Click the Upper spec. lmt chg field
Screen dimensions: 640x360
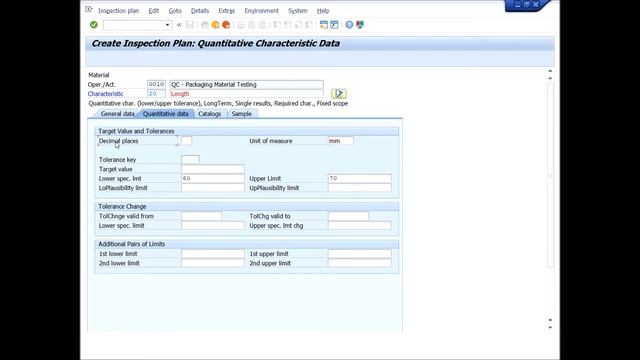[x=359, y=225]
